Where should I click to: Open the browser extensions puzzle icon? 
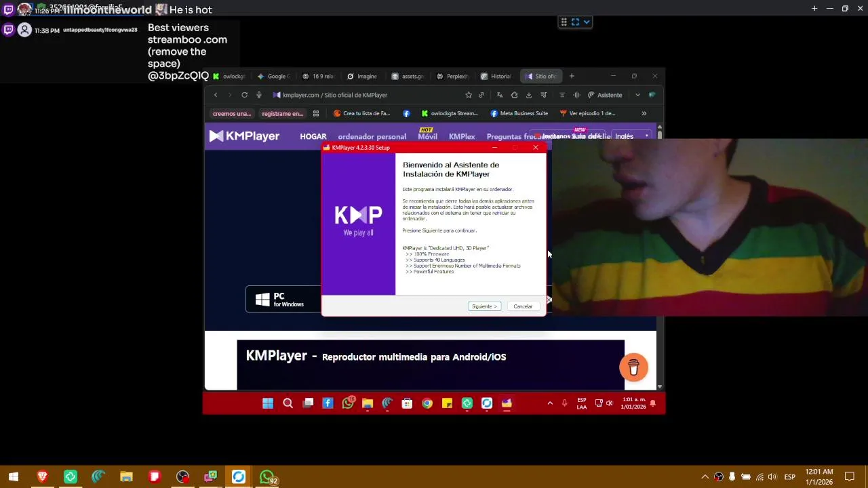pos(514,95)
